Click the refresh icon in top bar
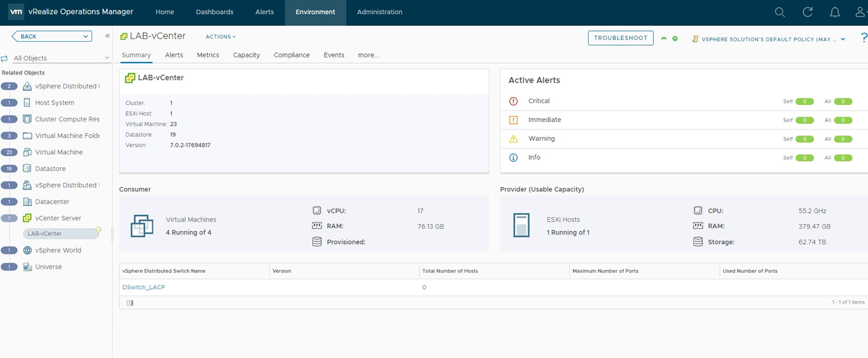This screenshot has height=358, width=868. tap(808, 12)
